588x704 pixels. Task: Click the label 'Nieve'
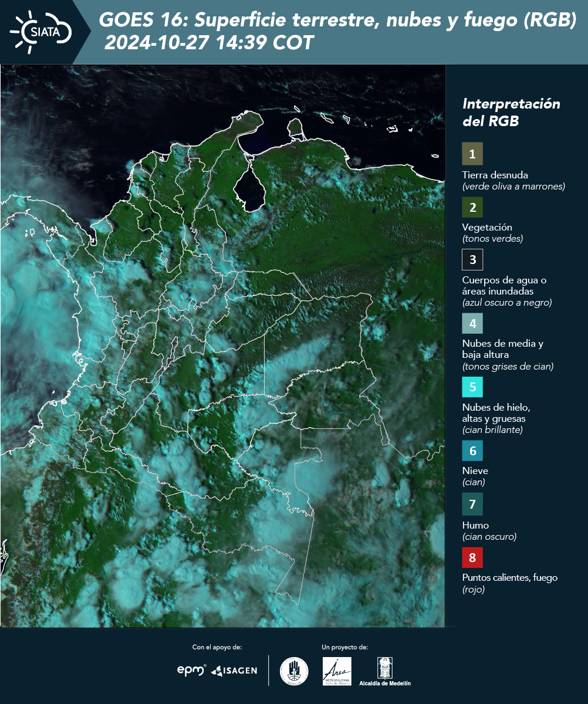coord(475,471)
